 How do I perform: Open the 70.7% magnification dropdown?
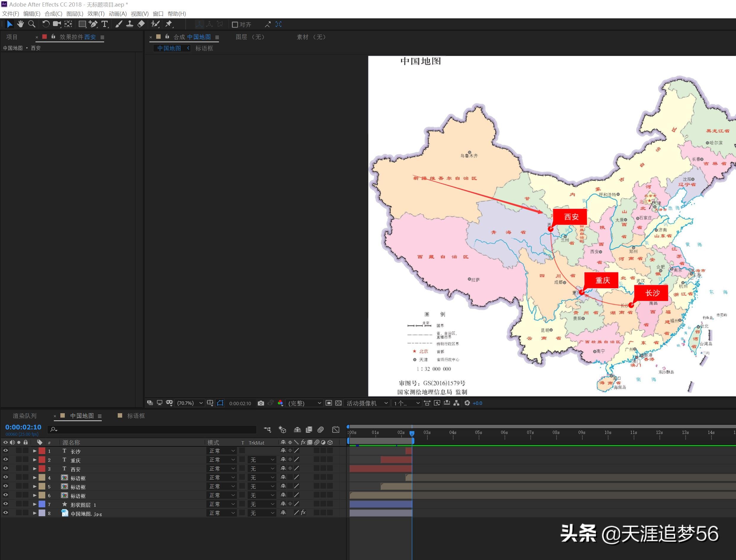point(189,403)
